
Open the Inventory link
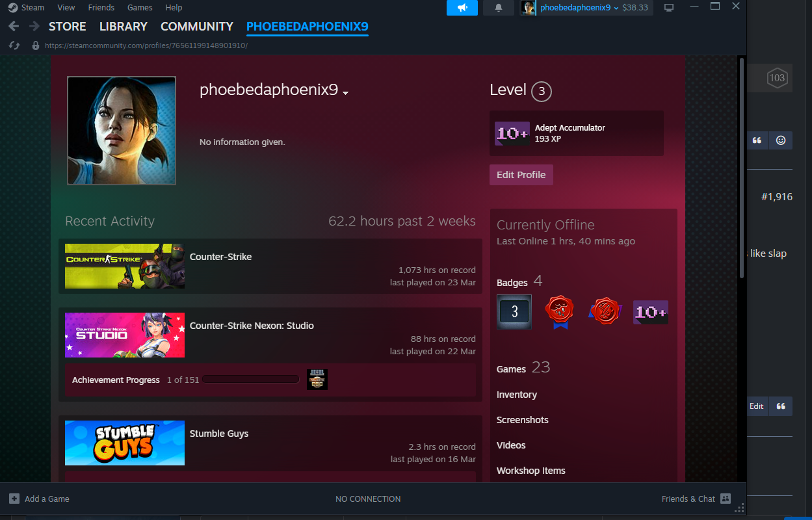516,395
